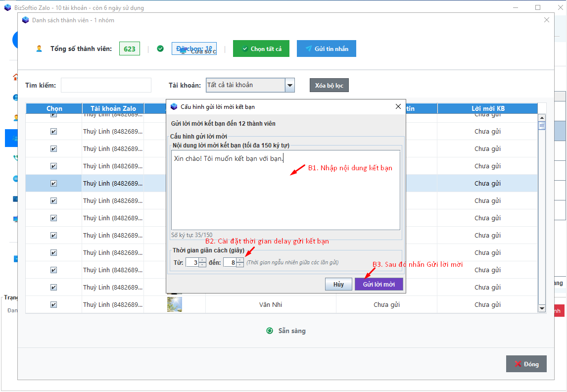
Task: Click the refresh icon next to Sẵn sàng
Action: (x=270, y=331)
